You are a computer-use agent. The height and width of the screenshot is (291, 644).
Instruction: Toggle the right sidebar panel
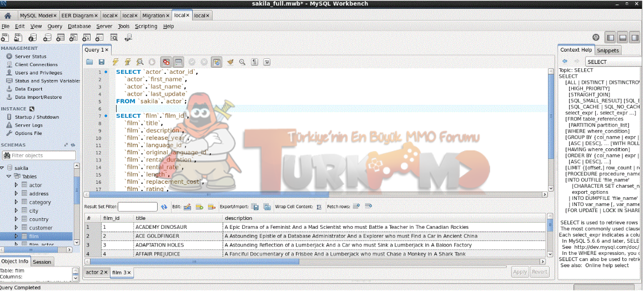pyautogui.click(x=635, y=37)
